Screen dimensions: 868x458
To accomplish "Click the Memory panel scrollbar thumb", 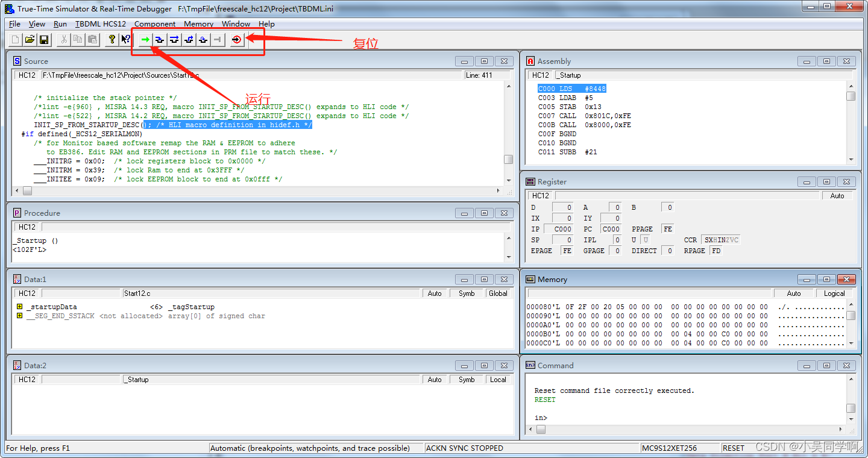I will (x=851, y=316).
